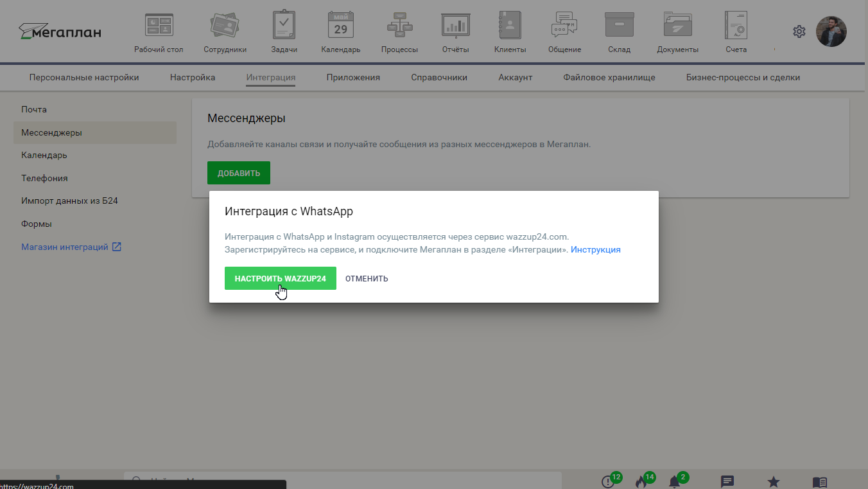Click the Мегаплан logo
Screen dimensions: 868x489
(x=60, y=31)
